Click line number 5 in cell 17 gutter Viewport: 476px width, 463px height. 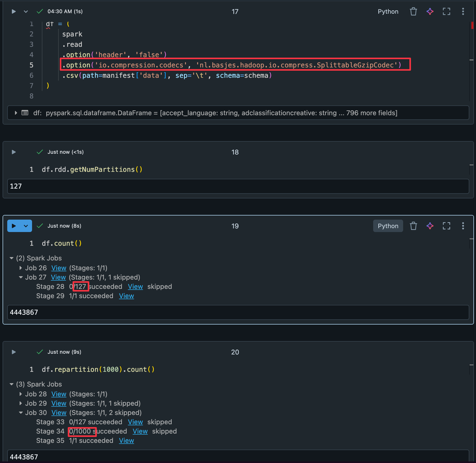click(x=31, y=65)
